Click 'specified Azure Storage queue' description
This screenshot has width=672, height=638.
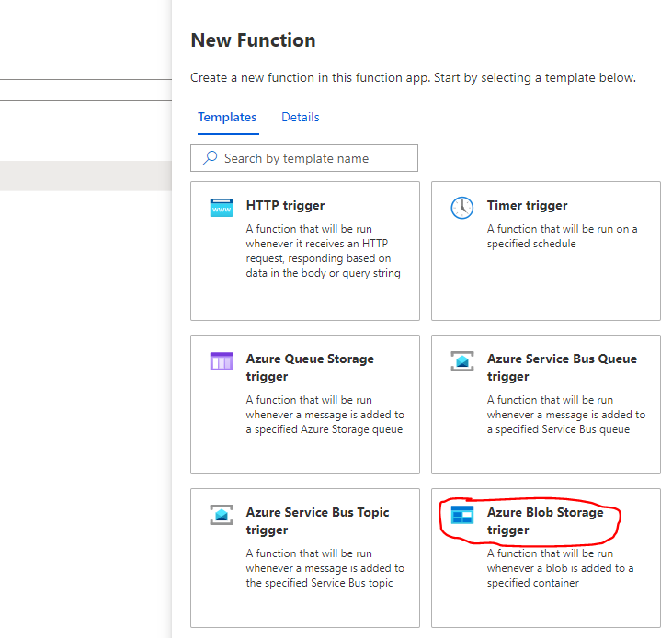pos(325,415)
